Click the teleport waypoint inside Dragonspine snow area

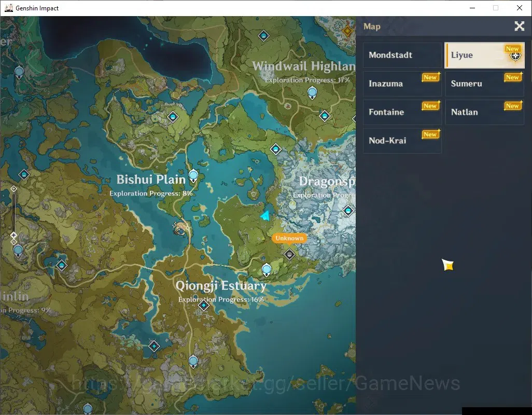348,211
